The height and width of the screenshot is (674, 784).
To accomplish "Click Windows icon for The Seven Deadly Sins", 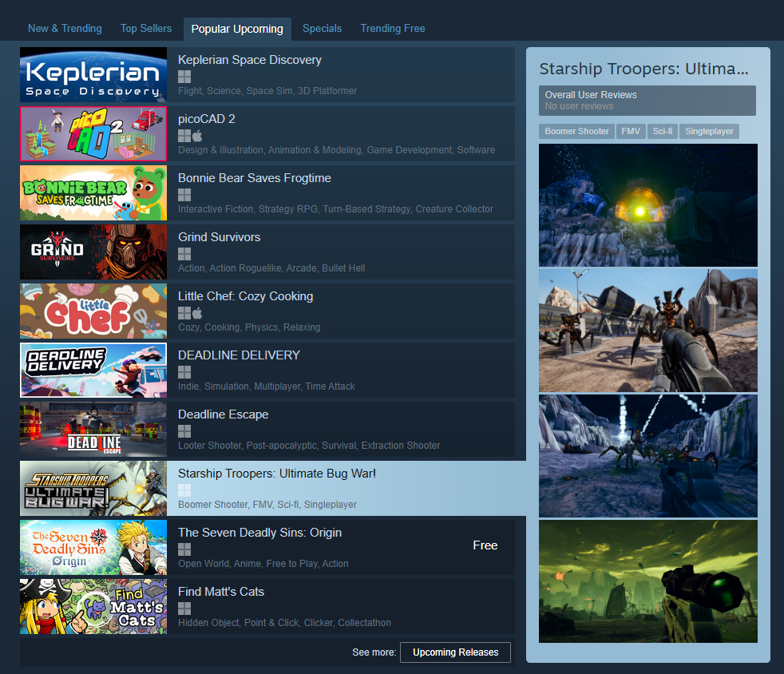I will pyautogui.click(x=184, y=549).
